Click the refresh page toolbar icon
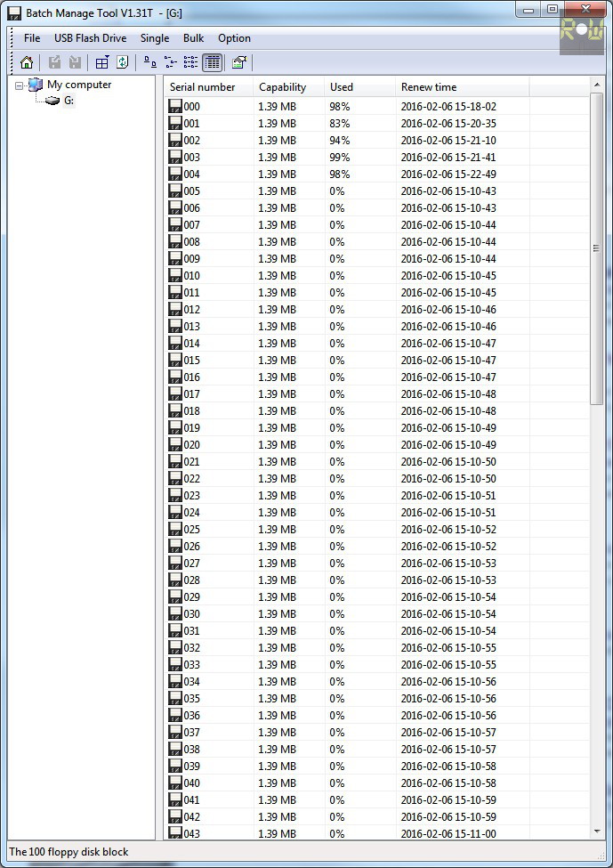This screenshot has width=613, height=868. [122, 62]
